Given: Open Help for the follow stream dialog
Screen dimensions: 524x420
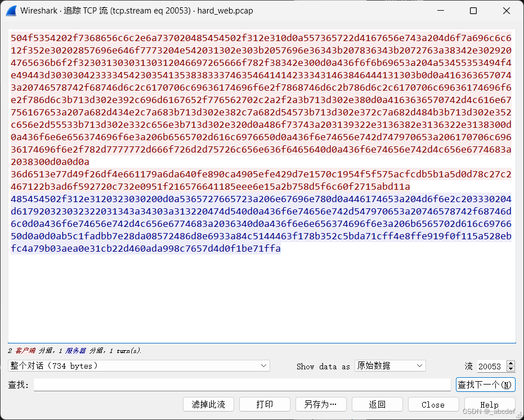Looking at the screenshot, I should (x=490, y=404).
